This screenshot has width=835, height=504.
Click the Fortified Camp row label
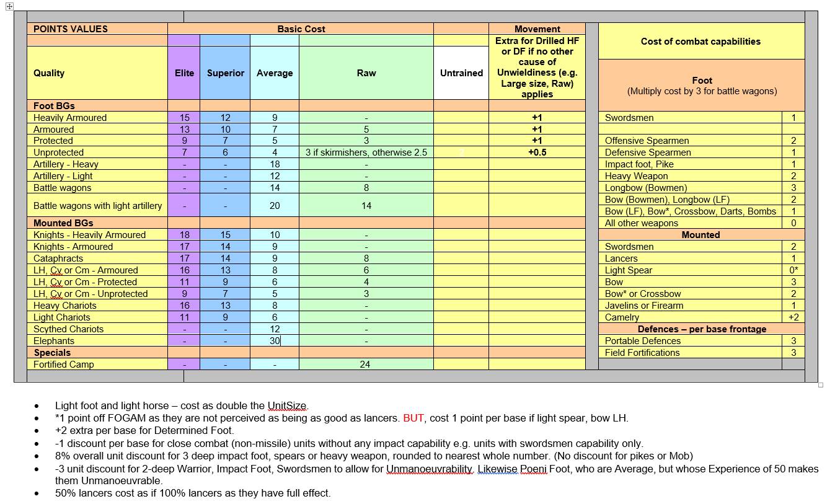point(63,365)
